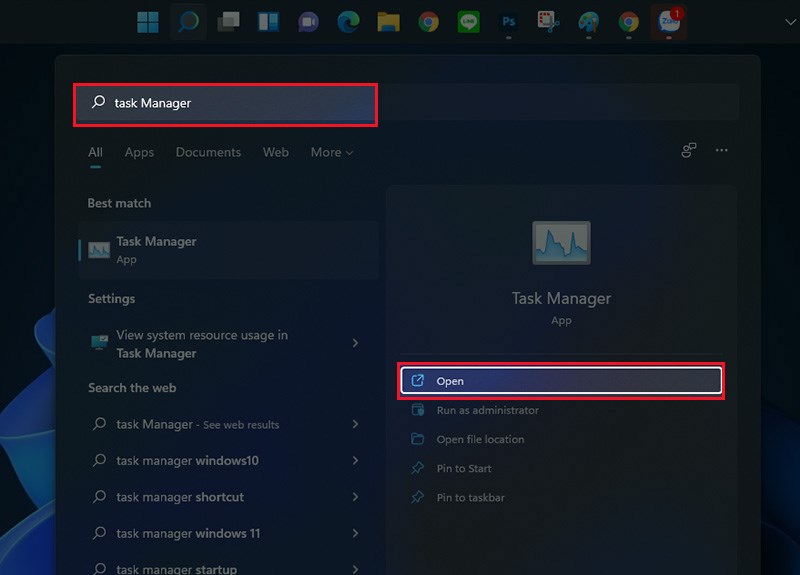
Task: Switch to the Documents filter tab
Action: (208, 152)
